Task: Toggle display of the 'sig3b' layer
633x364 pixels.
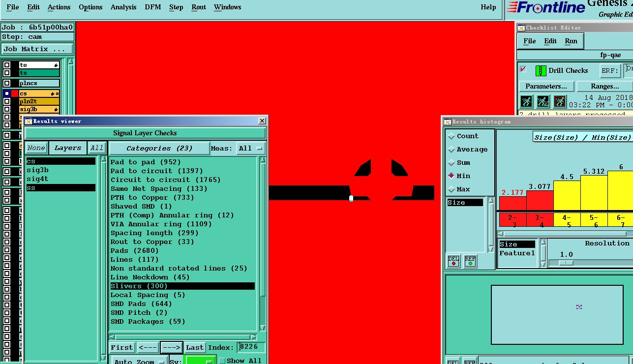Action: coord(7,109)
